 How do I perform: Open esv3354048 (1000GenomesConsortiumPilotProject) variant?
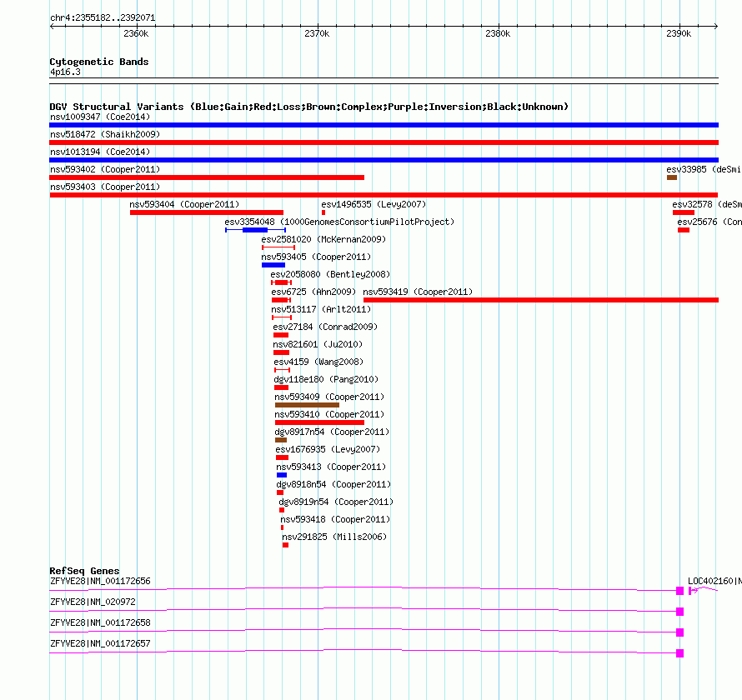click(x=256, y=230)
